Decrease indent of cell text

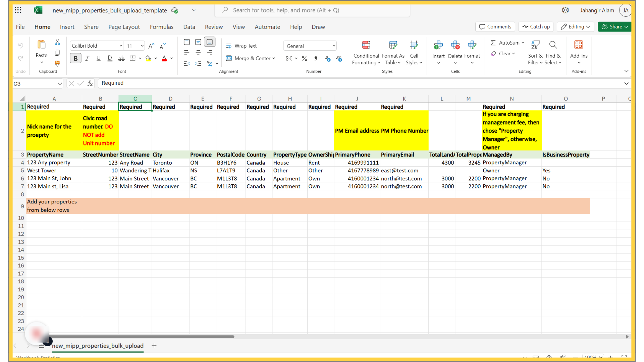pos(187,63)
